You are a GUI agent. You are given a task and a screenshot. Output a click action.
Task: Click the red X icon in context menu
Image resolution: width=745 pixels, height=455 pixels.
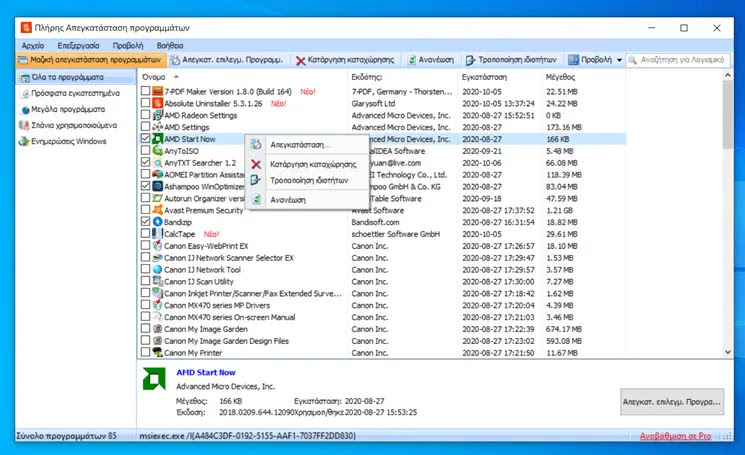(x=256, y=164)
